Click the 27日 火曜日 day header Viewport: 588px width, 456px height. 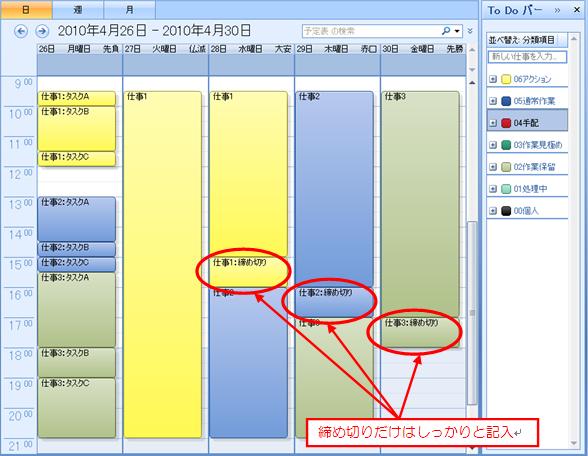(165, 49)
